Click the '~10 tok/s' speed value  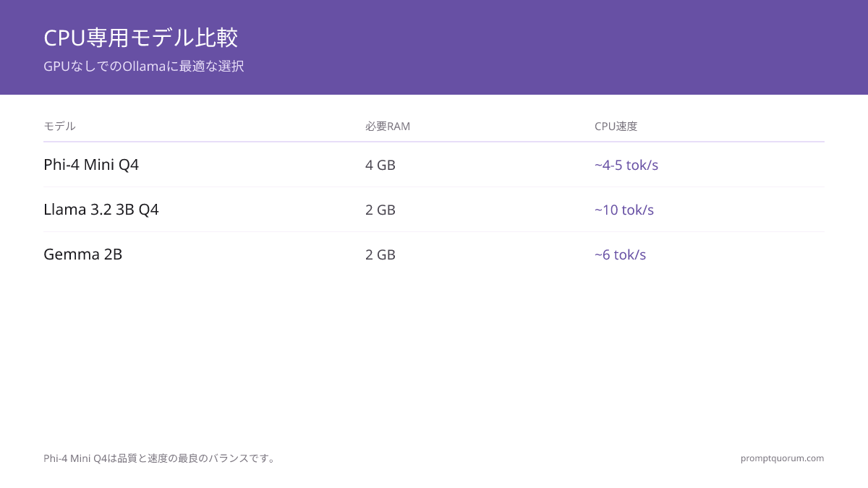(624, 210)
